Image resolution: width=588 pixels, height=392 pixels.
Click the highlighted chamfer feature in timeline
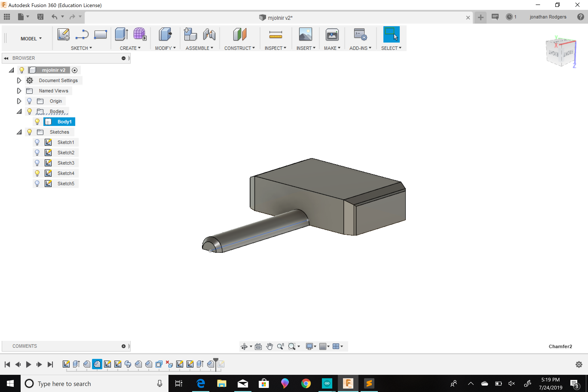tap(97, 364)
